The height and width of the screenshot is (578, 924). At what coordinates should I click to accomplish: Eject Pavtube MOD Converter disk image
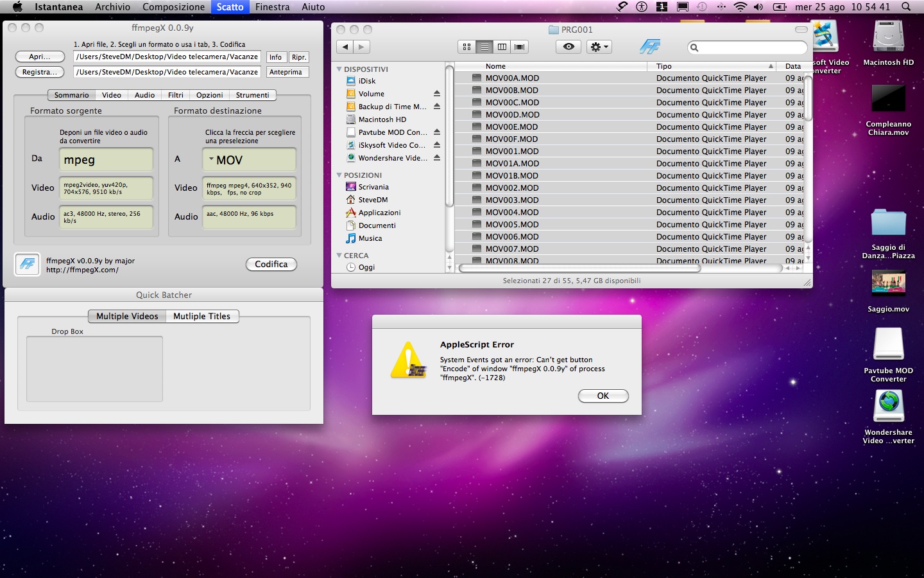[x=437, y=132]
